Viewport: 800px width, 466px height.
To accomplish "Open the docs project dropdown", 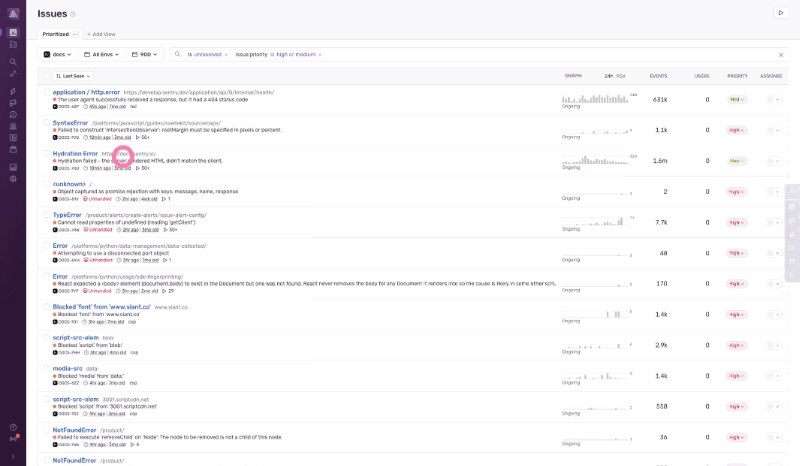I will 57,55.
